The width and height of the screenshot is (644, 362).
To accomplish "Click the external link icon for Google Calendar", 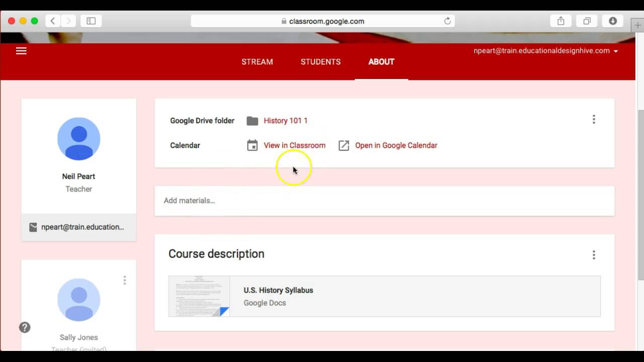I will pos(344,145).
